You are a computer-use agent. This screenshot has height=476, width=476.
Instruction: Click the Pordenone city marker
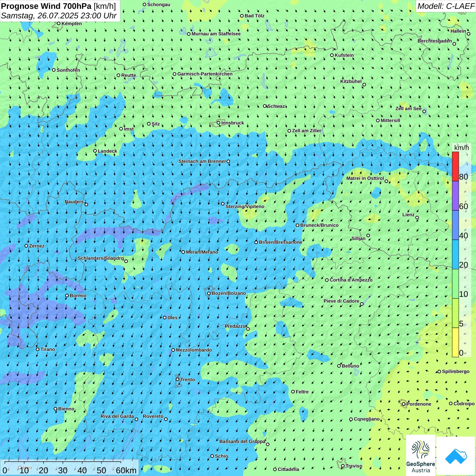[x=404, y=404]
